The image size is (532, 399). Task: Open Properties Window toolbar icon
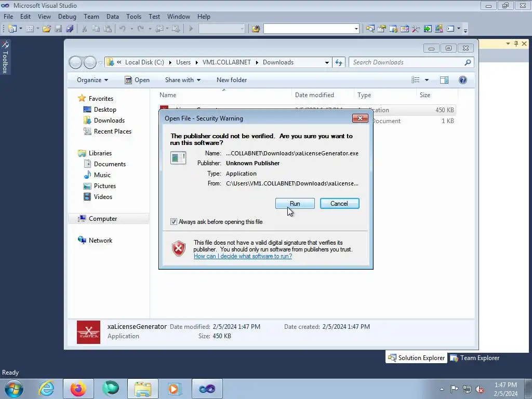[382, 29]
